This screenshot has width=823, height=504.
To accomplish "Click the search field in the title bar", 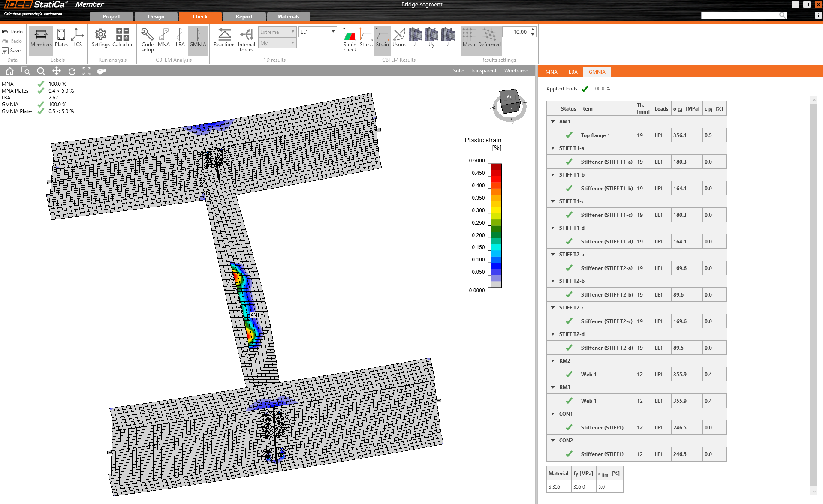I will pyautogui.click(x=740, y=15).
